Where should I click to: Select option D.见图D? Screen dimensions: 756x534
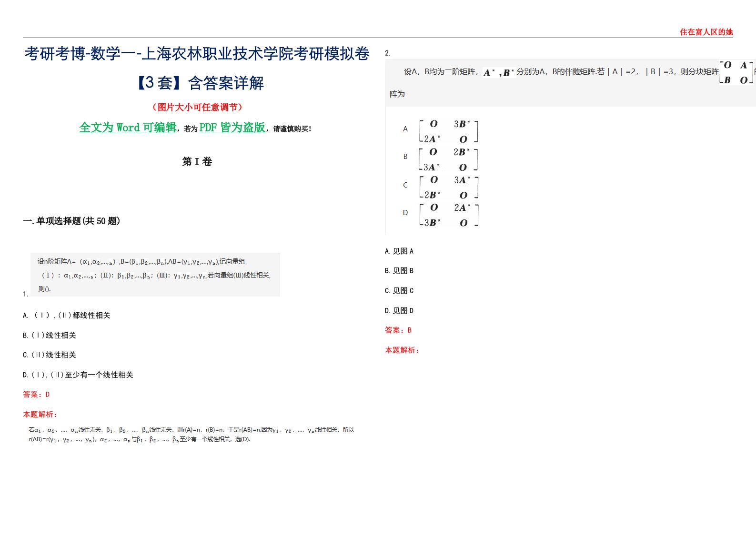tap(399, 311)
